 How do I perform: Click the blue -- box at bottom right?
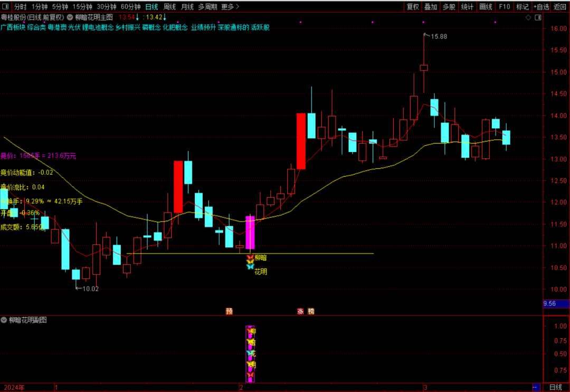click(536, 387)
